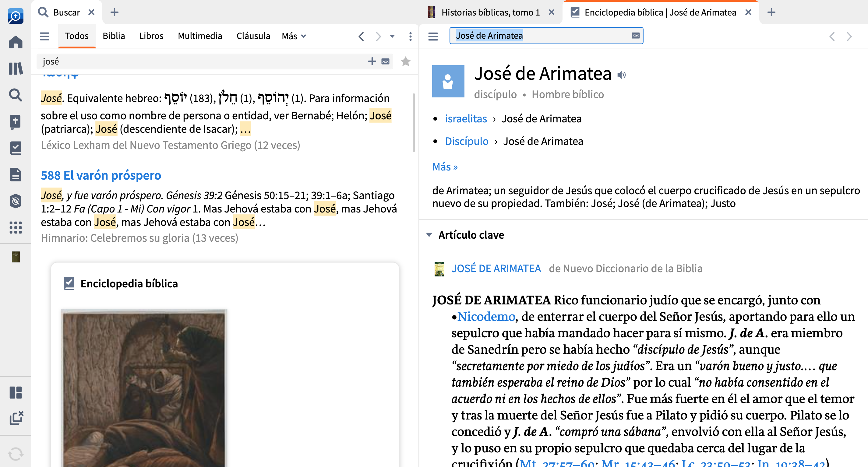Open Search from the sidebar magnifier
Image resolution: width=868 pixels, height=467 pixels.
[16, 95]
